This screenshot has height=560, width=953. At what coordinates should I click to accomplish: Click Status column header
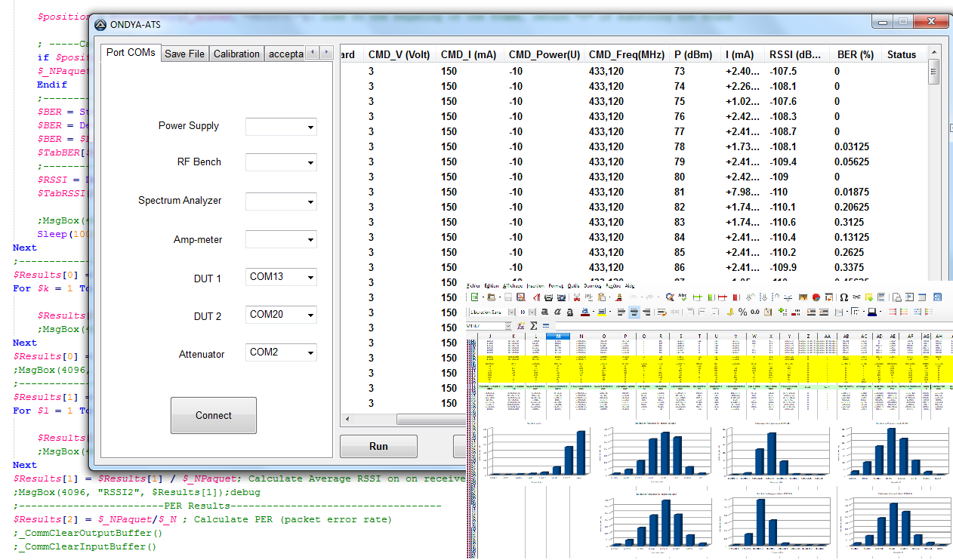903,54
